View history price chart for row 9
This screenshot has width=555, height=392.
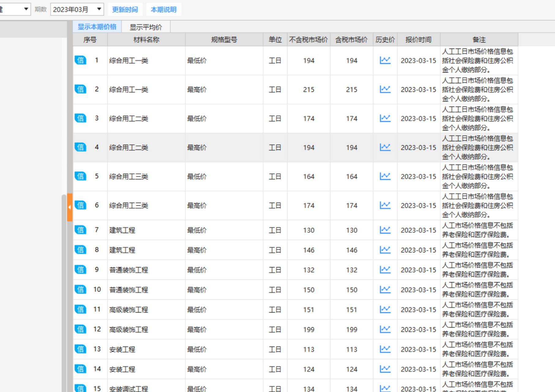pos(385,269)
